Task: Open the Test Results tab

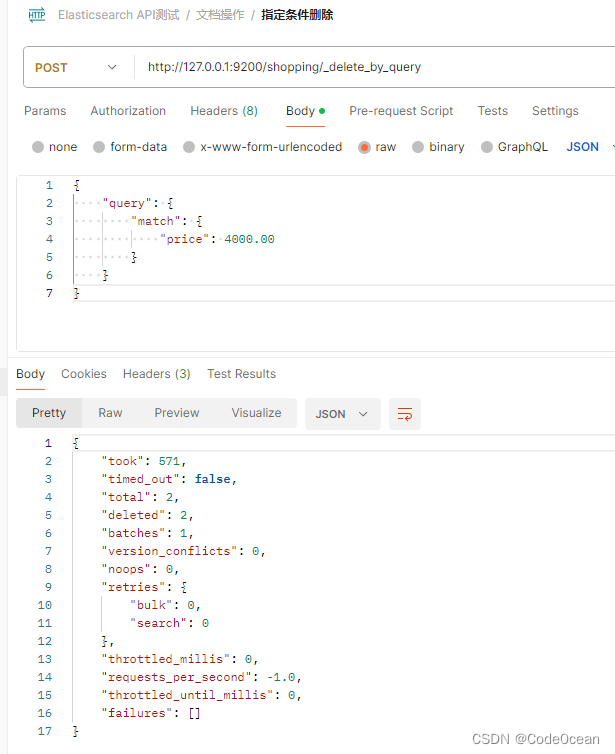Action: pos(241,374)
